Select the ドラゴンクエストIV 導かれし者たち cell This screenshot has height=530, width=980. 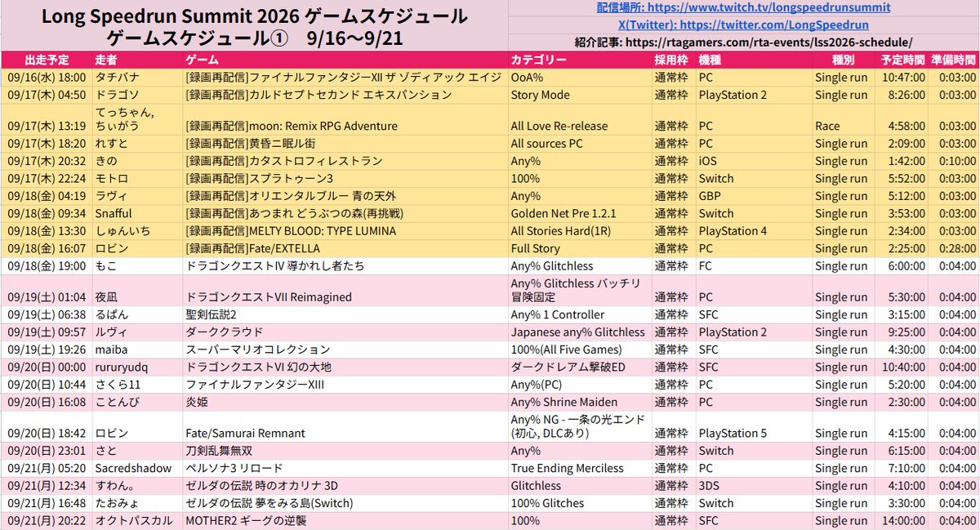[x=345, y=266]
